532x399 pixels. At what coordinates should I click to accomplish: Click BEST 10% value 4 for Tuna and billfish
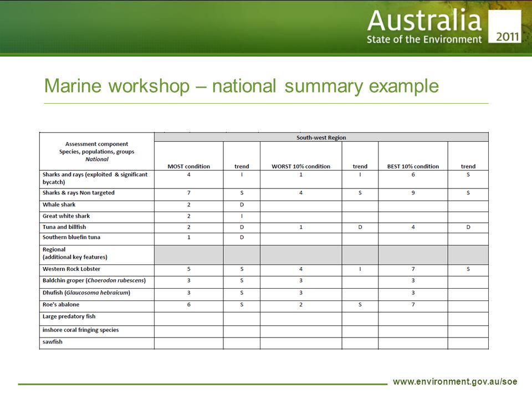413,227
